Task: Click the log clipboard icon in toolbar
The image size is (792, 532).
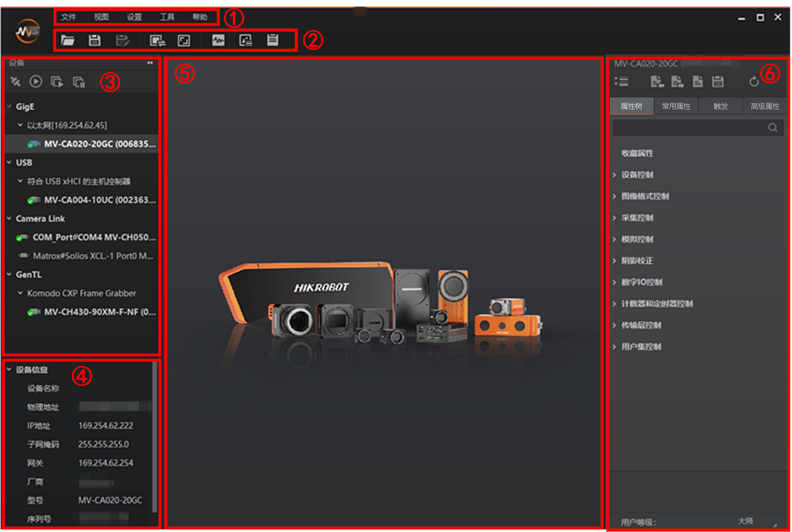Action: [x=273, y=40]
